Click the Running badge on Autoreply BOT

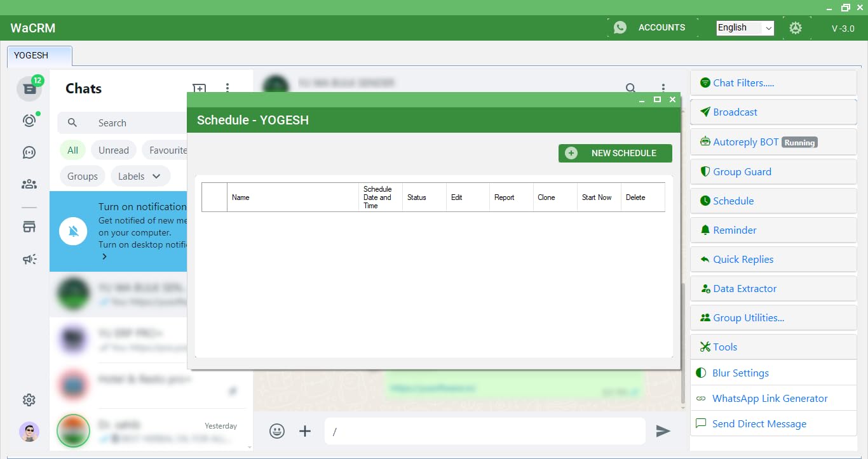(799, 142)
